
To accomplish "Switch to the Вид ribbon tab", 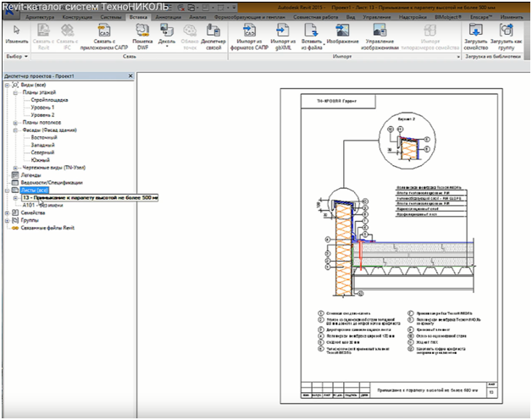I will pos(351,17).
